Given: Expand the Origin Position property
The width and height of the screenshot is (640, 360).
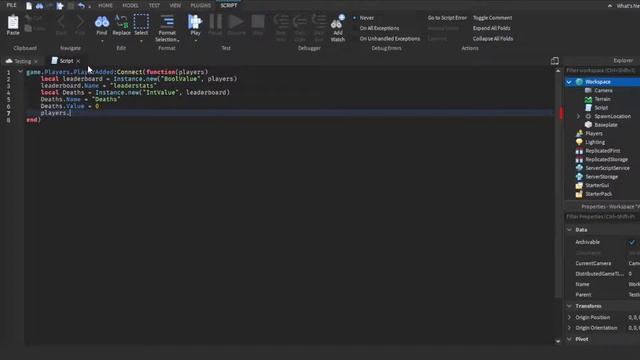Looking at the screenshot, I should pyautogui.click(x=569, y=317).
